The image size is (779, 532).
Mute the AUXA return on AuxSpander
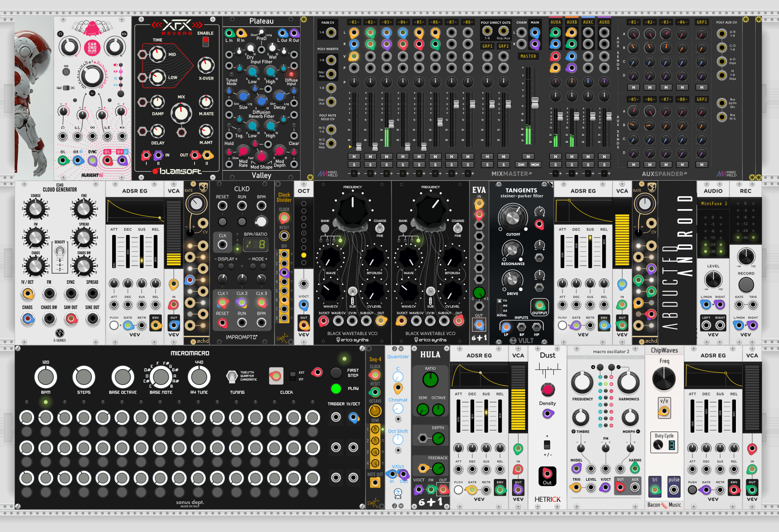click(556, 156)
